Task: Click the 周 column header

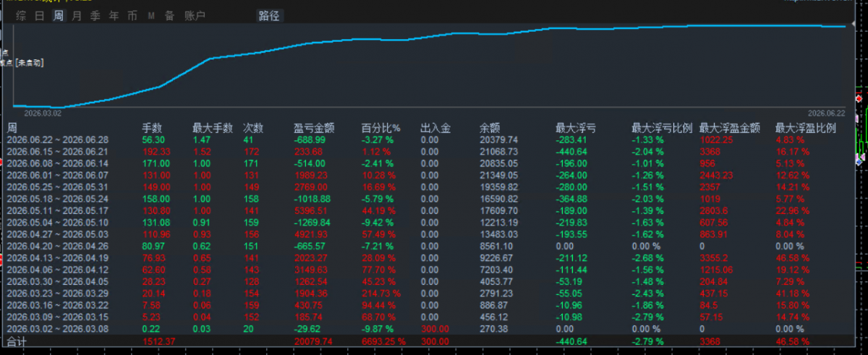Action: coord(12,127)
